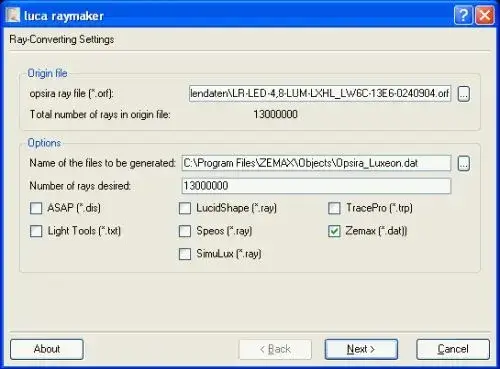500x369 pixels.
Task: Click the opsira ray file path field
Action: [x=320, y=94]
